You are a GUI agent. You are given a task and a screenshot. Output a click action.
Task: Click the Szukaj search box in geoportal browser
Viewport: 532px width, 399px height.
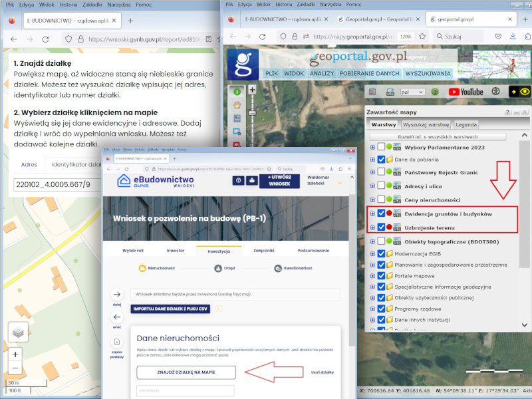(x=458, y=37)
